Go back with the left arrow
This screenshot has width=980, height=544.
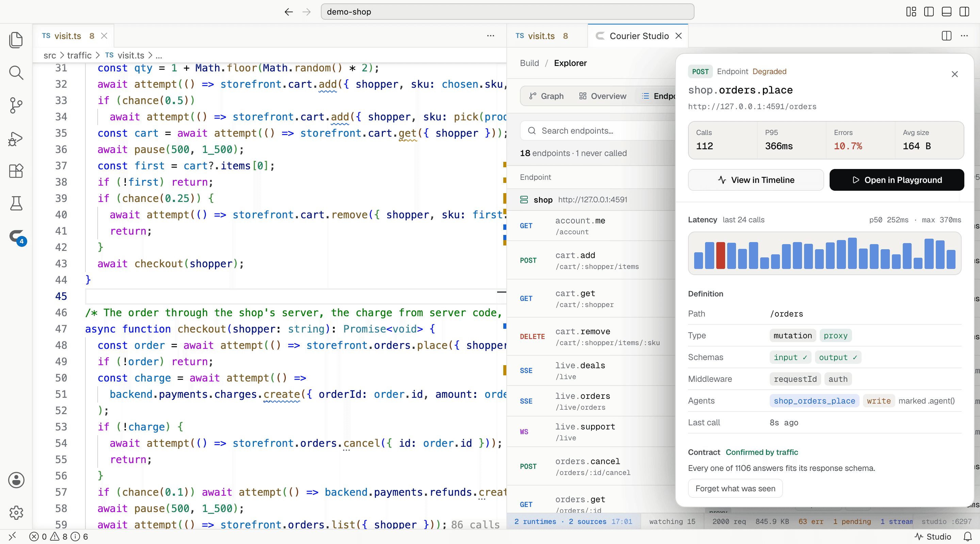(288, 12)
